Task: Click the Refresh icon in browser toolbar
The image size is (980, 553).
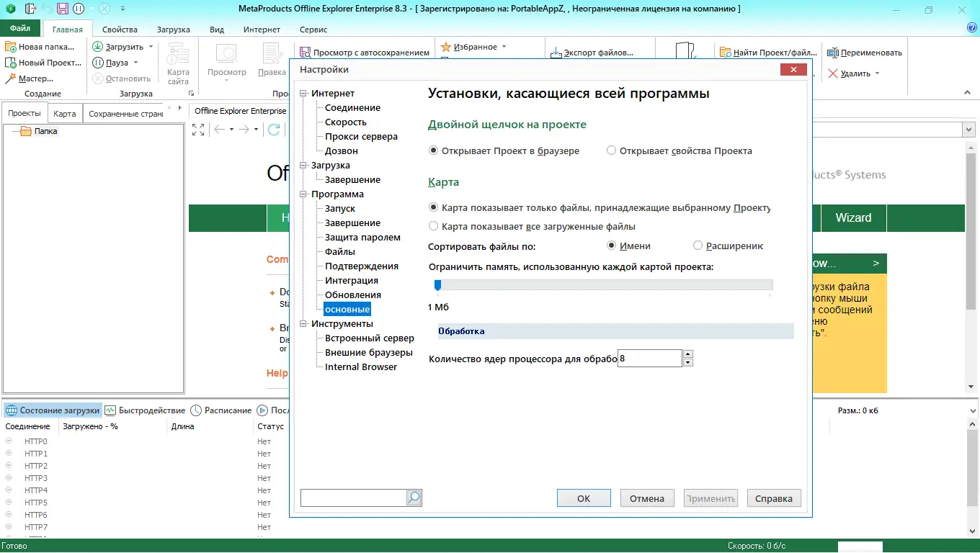Action: point(274,130)
